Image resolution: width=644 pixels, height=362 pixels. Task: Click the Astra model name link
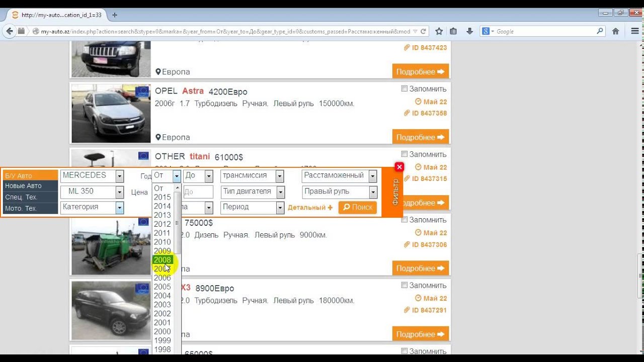(193, 91)
